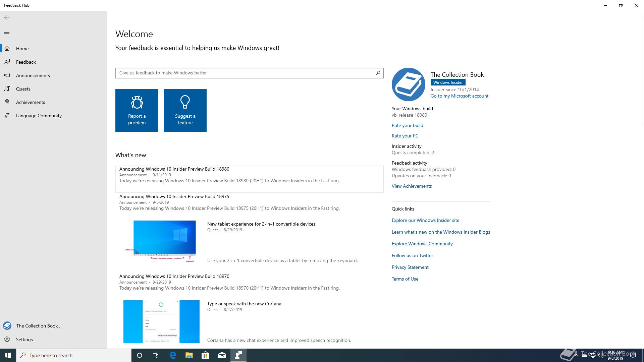Click the back arrow icon
Image resolution: width=644 pixels, height=362 pixels.
(x=7, y=17)
